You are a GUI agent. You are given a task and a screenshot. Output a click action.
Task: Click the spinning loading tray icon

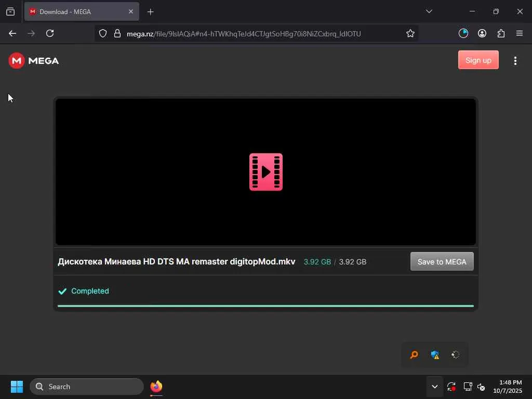pyautogui.click(x=455, y=354)
